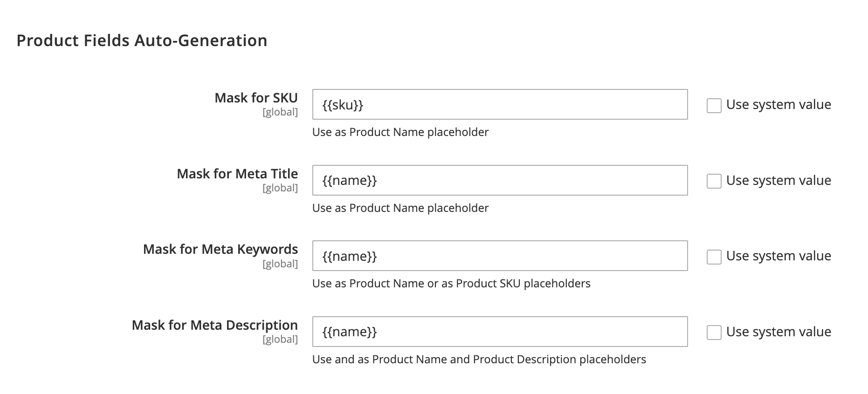Click the [global] scope under Mask for Meta Keywords
Viewport: 868px width, 394px height.
pos(281,264)
